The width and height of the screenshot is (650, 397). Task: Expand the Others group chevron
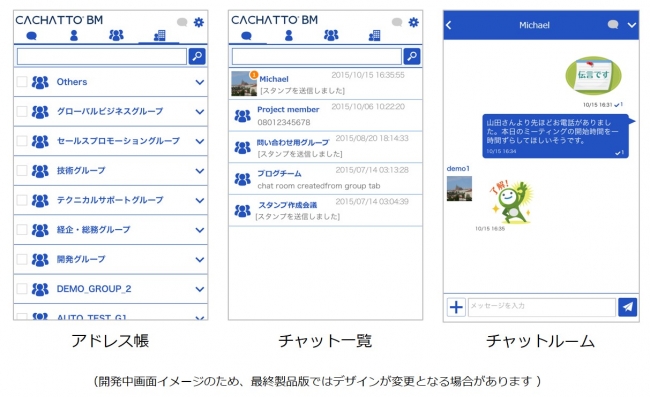point(200,82)
